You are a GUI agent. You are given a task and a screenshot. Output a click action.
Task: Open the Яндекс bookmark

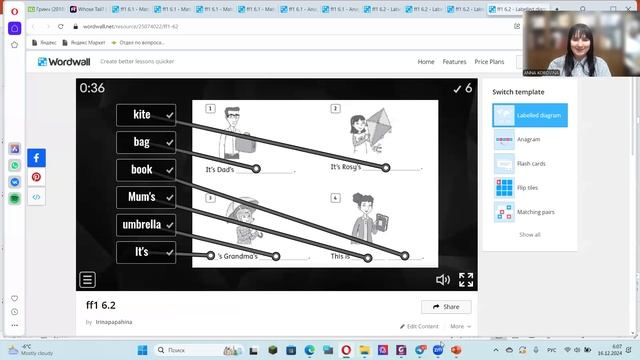(x=44, y=42)
